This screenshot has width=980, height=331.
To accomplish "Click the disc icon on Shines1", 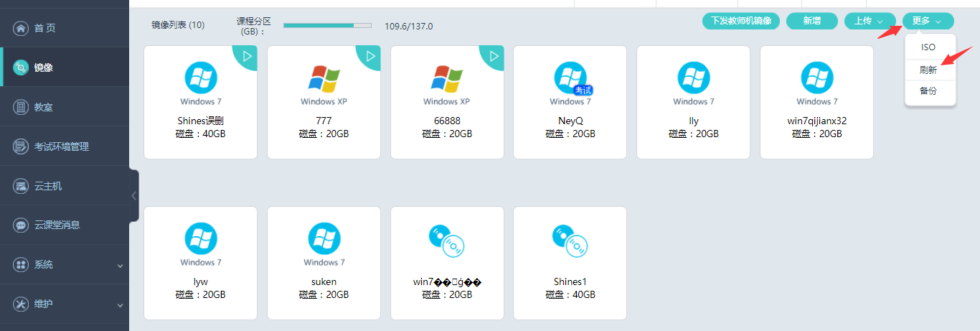I will pyautogui.click(x=570, y=241).
